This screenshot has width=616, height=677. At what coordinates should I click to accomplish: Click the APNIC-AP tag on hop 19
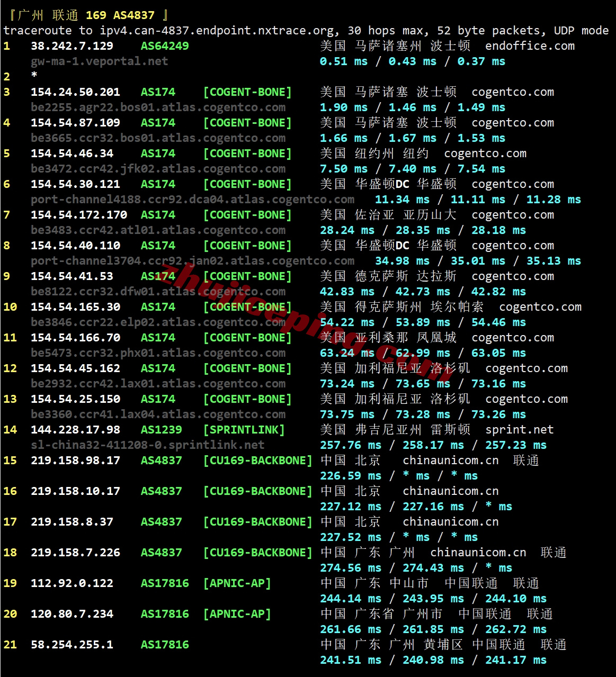pos(237,583)
